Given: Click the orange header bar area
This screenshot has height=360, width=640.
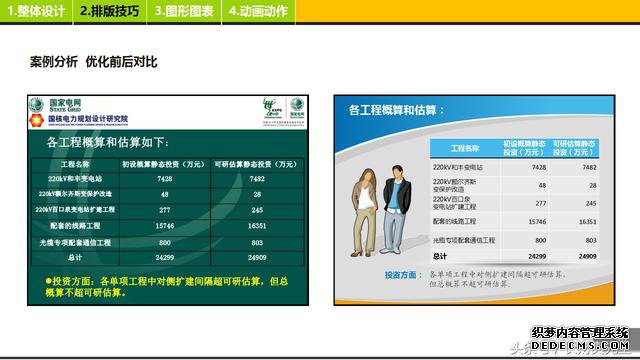Looking at the screenshot, I should [468, 11].
